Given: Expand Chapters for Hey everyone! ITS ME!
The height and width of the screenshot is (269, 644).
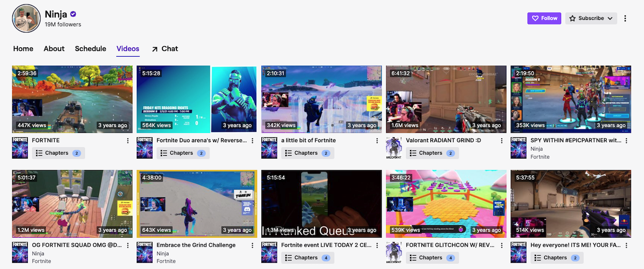Looking at the screenshot, I should [x=558, y=258].
